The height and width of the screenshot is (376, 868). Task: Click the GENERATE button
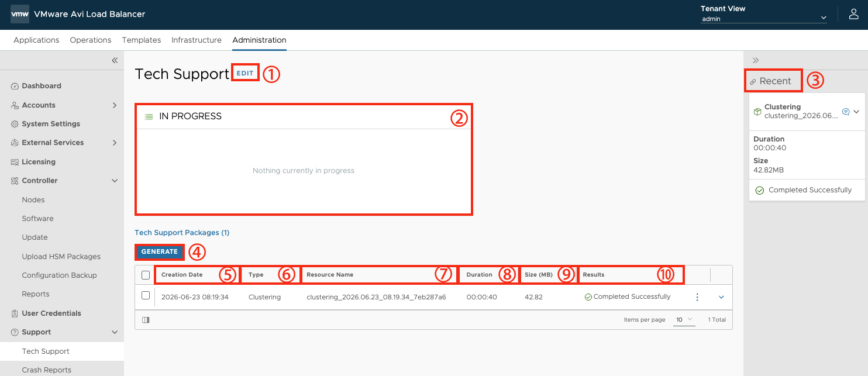[160, 252]
